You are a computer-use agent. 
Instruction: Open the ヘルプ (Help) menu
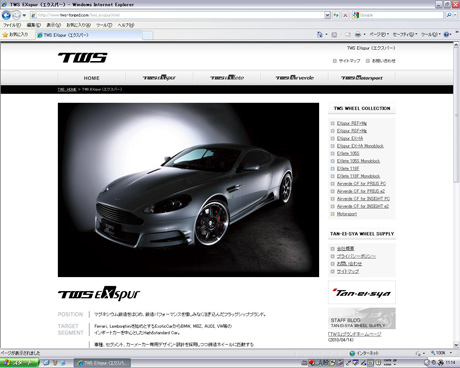[126, 25]
